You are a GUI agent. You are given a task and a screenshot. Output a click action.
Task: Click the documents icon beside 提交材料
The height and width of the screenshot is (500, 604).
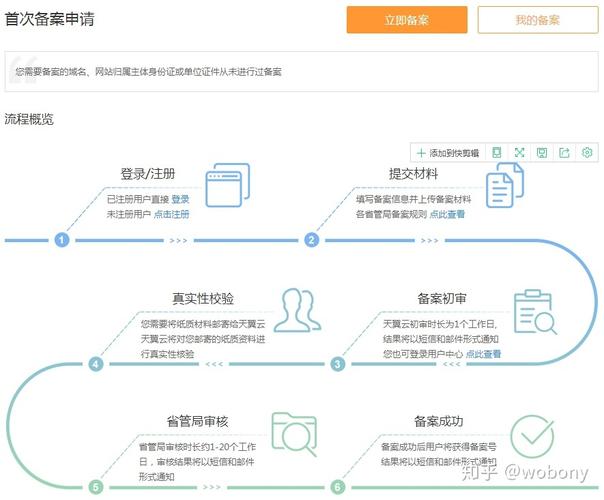[x=505, y=185]
